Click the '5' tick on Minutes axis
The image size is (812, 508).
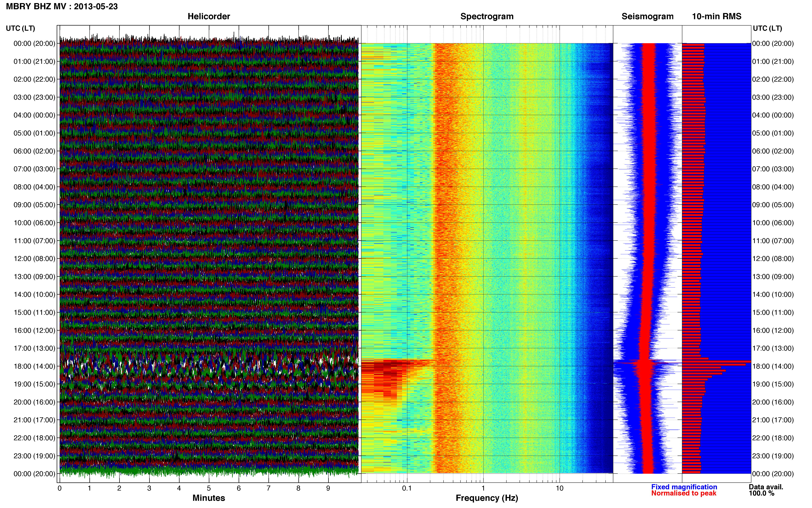click(x=209, y=488)
